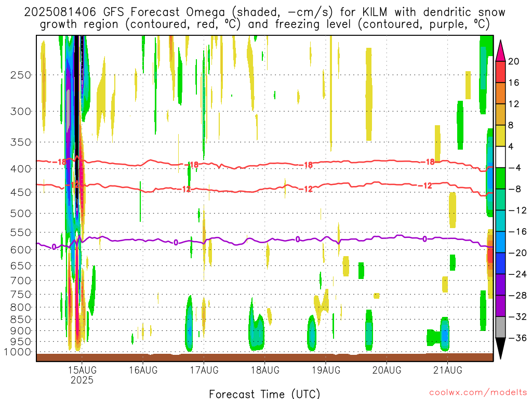Image resolution: width=532 pixels, height=399 pixels.
Task: Click the 17AUG time axis label
Action: pos(204,370)
